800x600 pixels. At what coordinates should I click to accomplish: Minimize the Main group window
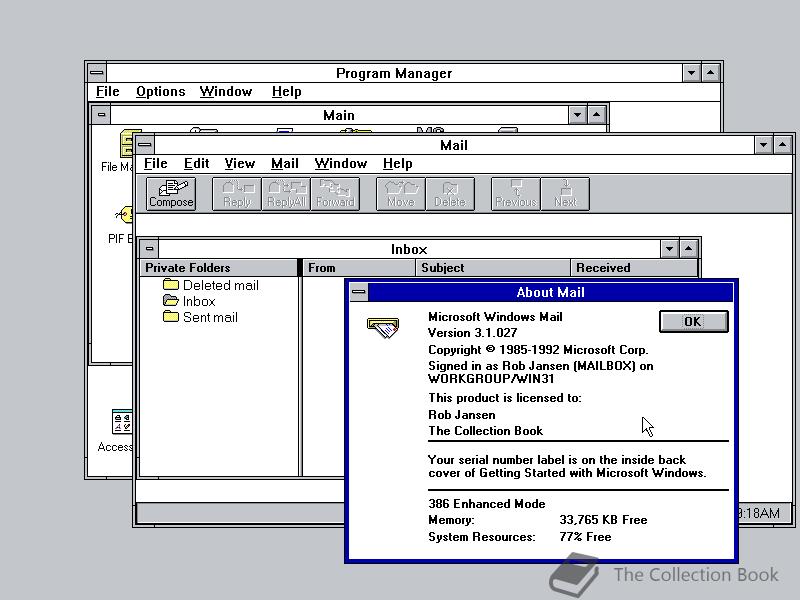pos(577,115)
